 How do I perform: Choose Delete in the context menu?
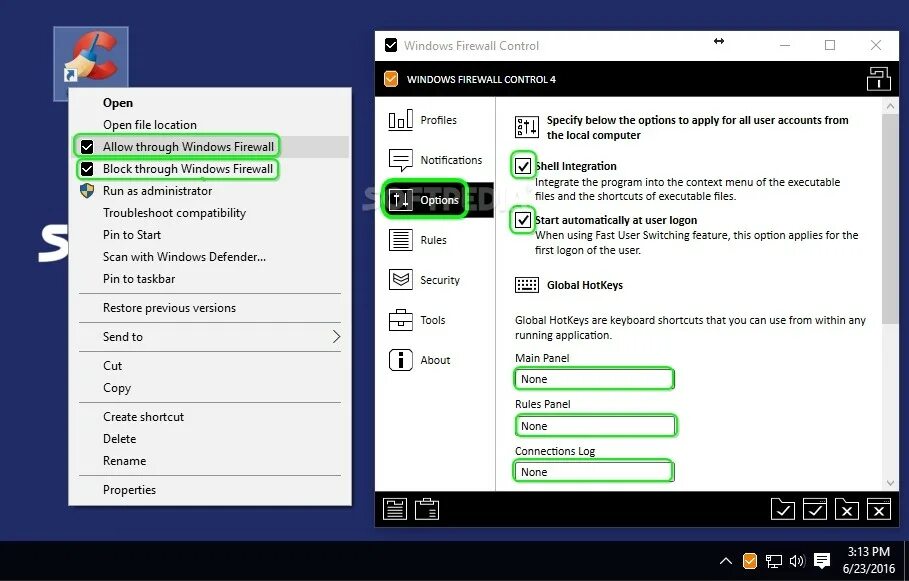(x=210, y=439)
